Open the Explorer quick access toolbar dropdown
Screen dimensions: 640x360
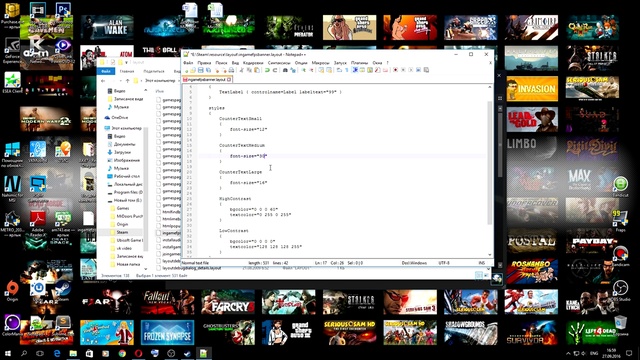127,62
